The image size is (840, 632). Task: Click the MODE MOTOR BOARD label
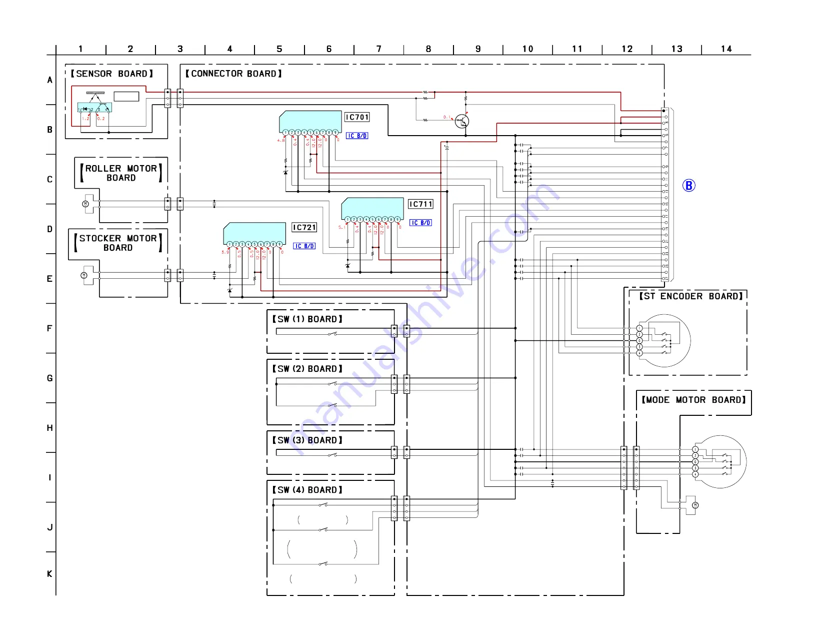coord(694,400)
